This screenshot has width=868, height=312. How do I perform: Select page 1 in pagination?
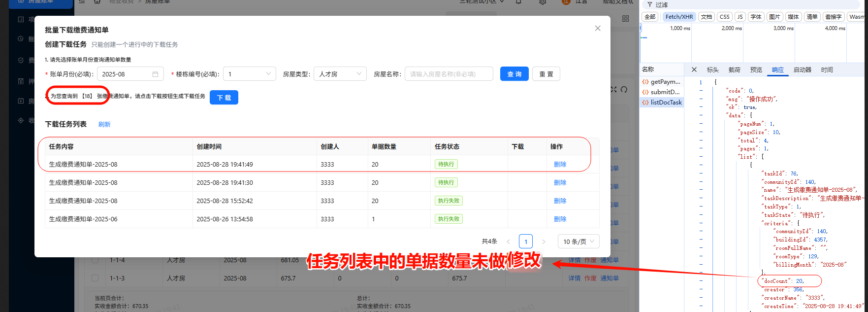[x=526, y=242]
